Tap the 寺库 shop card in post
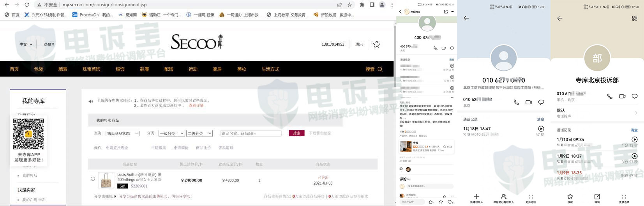The image size is (644, 206). pos(427,147)
